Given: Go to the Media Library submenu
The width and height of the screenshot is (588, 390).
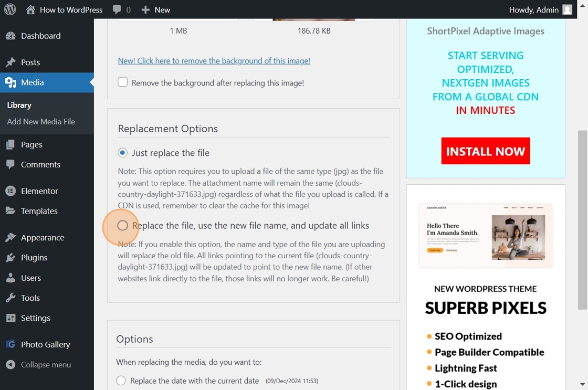Looking at the screenshot, I should pos(19,106).
